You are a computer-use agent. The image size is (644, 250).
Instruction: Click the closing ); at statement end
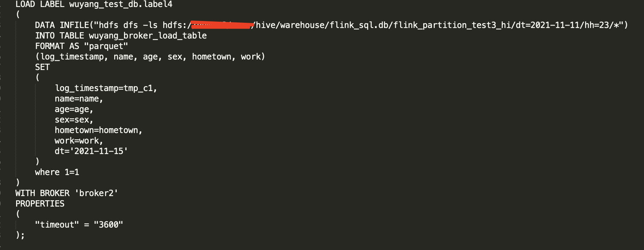(x=20, y=235)
